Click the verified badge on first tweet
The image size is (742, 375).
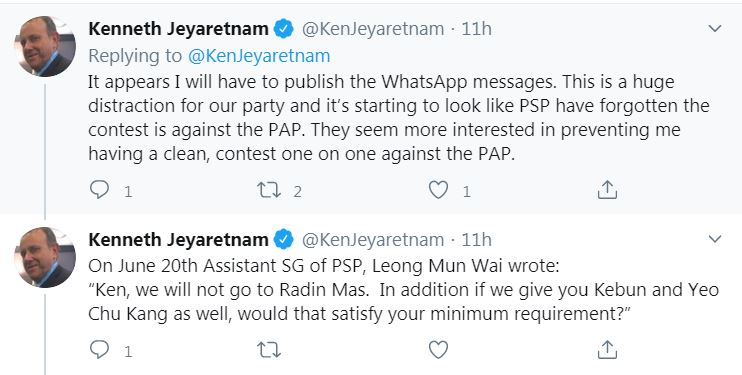(x=283, y=29)
